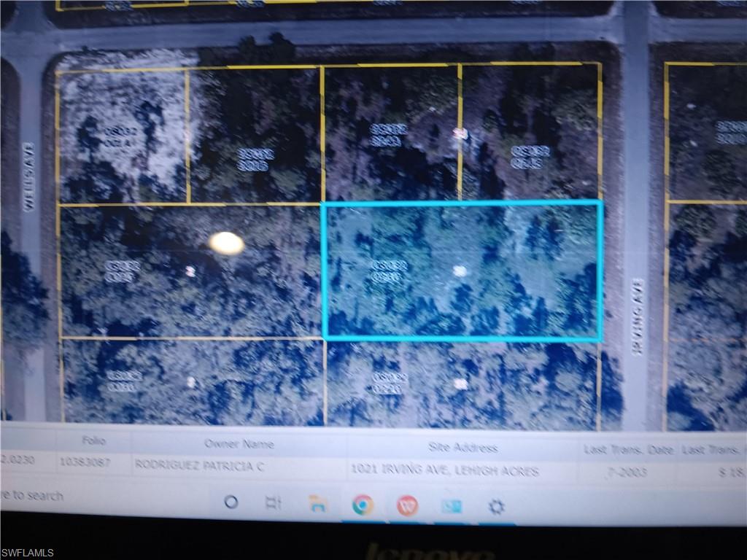Sort by the Owner Name column header

[241, 443]
